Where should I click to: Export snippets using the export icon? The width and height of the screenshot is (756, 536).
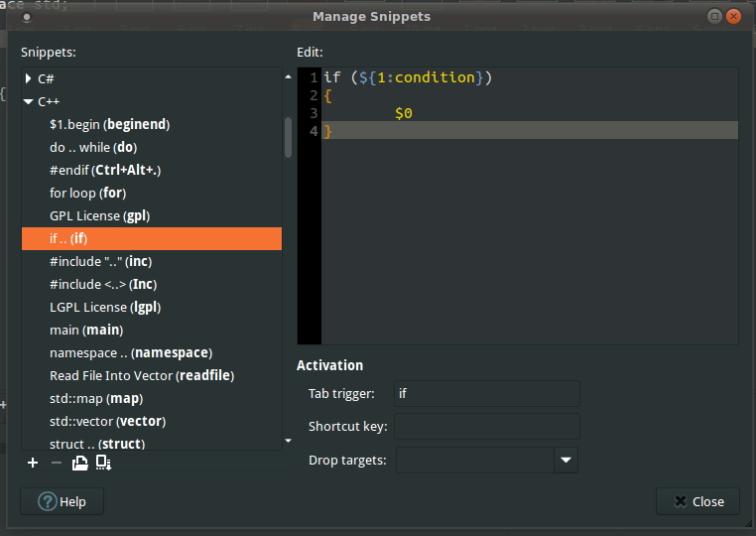point(103,463)
